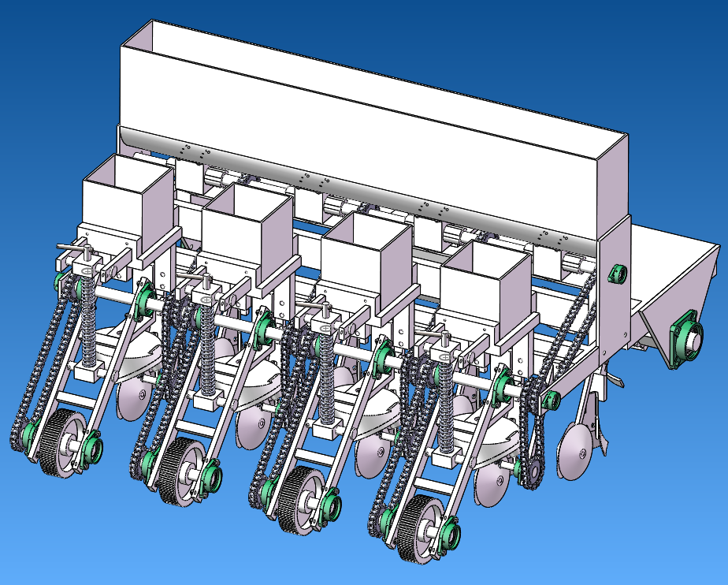Select the coil spring on the leftmost row unit
Image resolution: width=728 pixels, height=585 pixels.
coord(88,321)
